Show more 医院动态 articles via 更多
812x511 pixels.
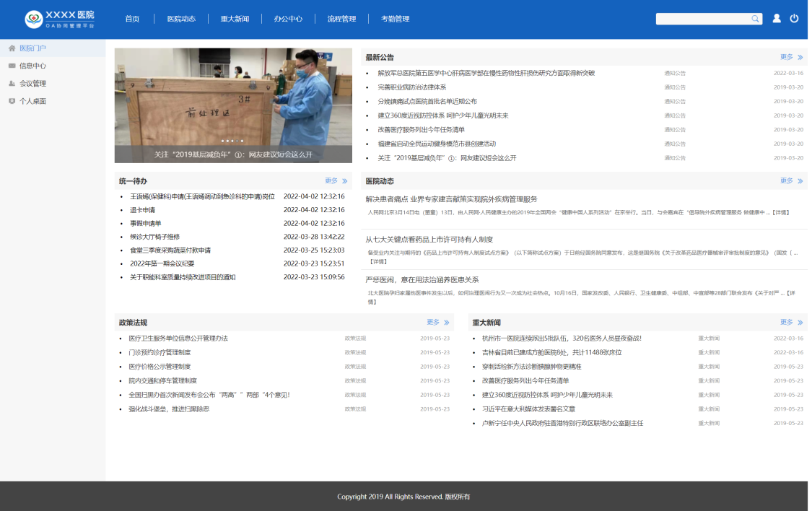790,181
